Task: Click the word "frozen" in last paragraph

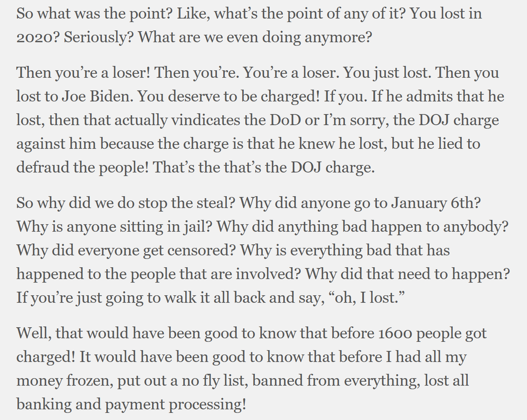Action: coord(89,381)
